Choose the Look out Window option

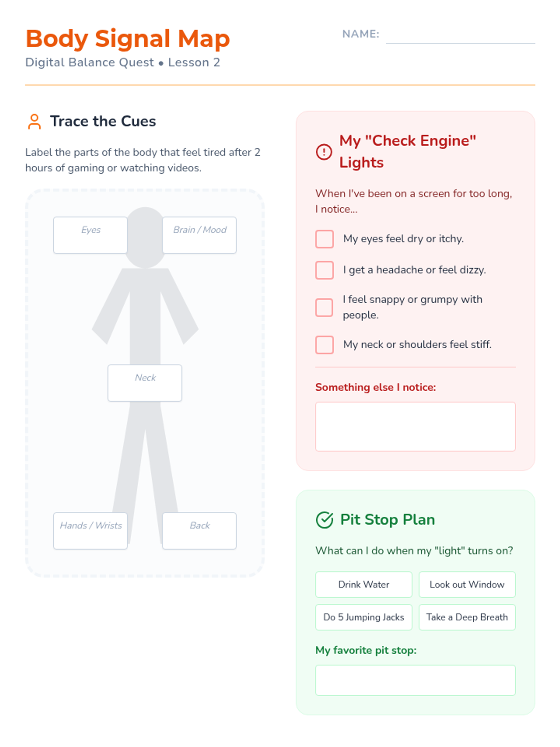pyautogui.click(x=467, y=585)
